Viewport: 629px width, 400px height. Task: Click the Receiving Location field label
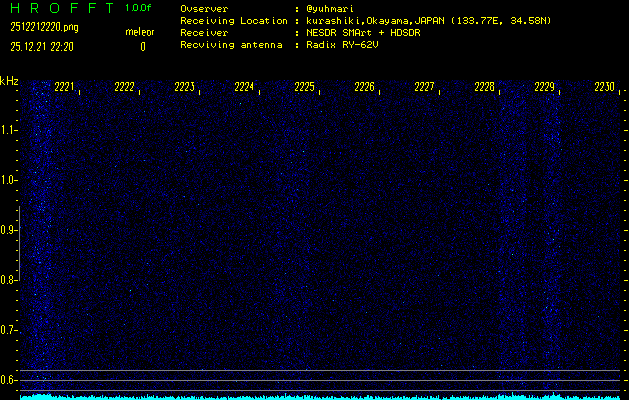click(234, 21)
